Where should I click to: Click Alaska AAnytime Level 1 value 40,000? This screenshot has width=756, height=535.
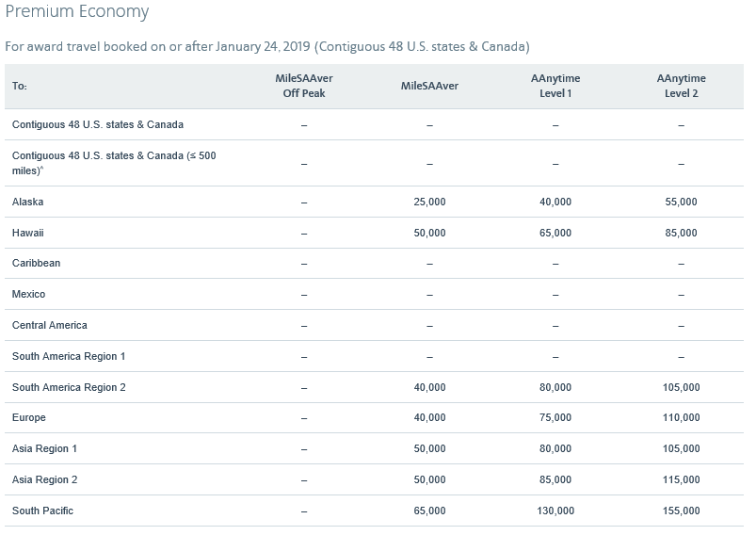click(555, 202)
